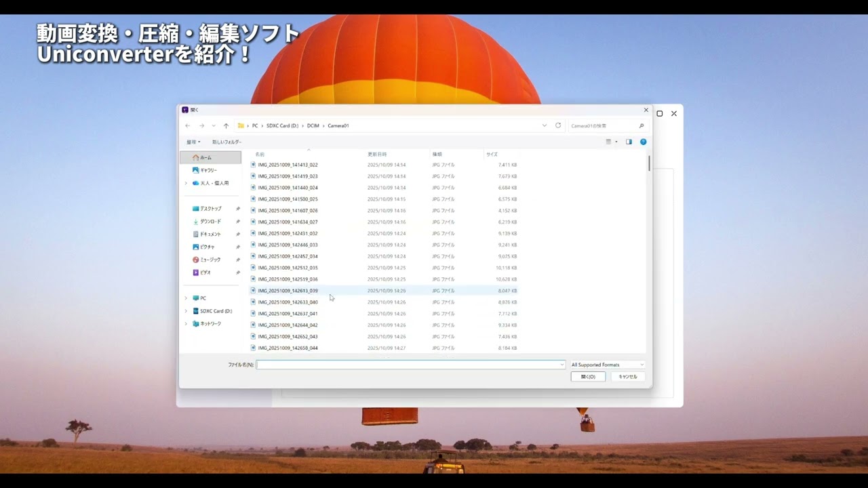Viewport: 868px width, 488px height.
Task: Open デスクトップ quick access folder
Action: (210, 209)
